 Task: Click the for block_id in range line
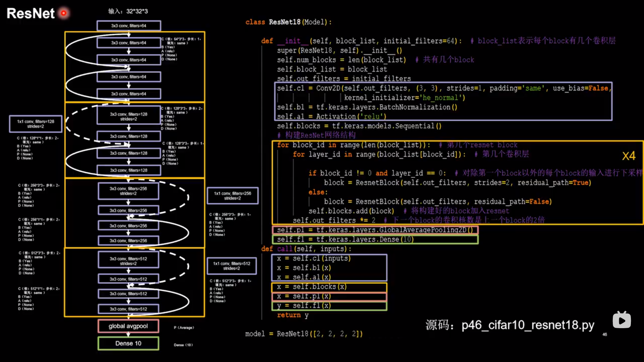click(x=397, y=145)
